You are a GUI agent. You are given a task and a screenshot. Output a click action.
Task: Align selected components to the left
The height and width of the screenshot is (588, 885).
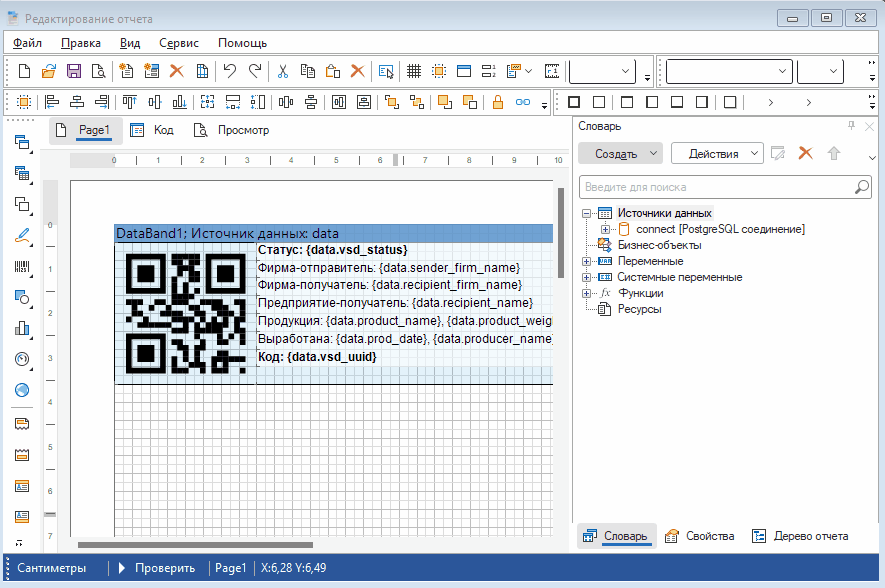(x=52, y=102)
